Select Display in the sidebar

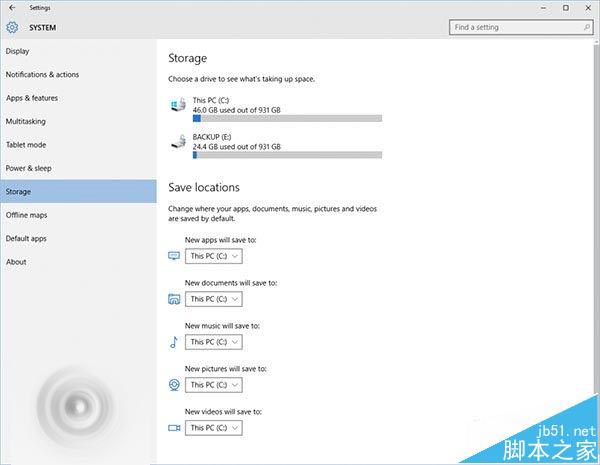(x=78, y=51)
